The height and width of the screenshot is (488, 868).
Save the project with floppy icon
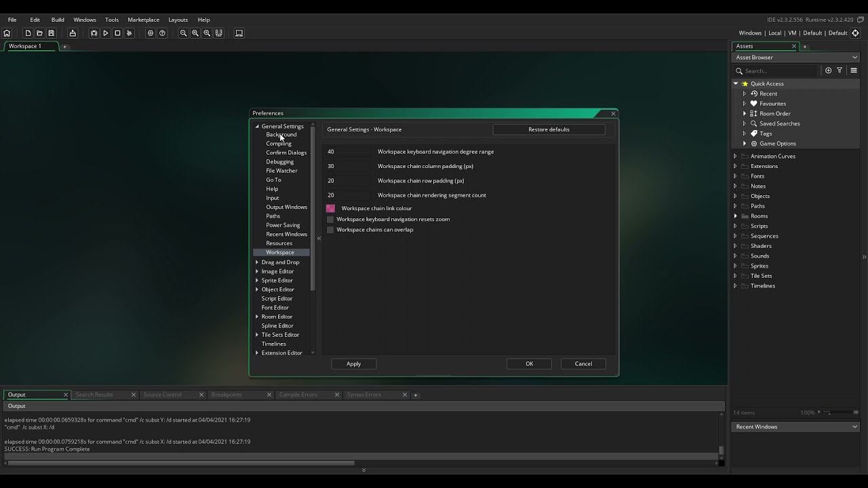51,33
